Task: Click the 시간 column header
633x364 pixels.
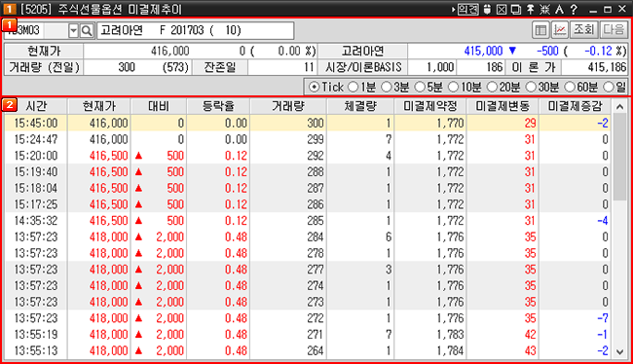Action: point(35,106)
